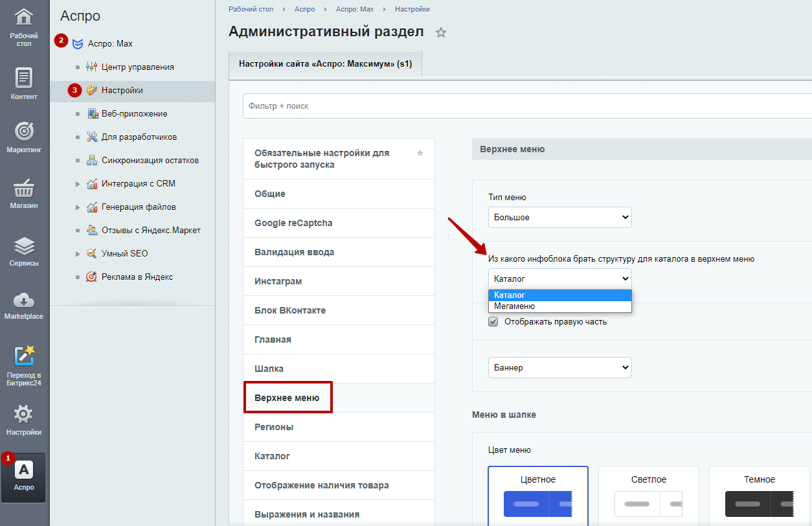This screenshot has height=526, width=812.
Task: Open the Google reCaptcha settings section
Action: pos(339,223)
